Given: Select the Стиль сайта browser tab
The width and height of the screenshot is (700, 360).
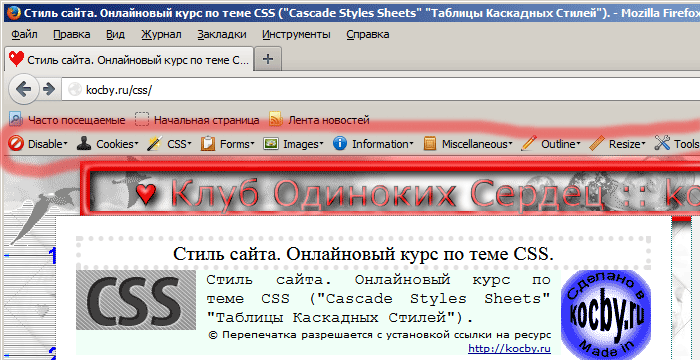Looking at the screenshot, I should (x=129, y=59).
